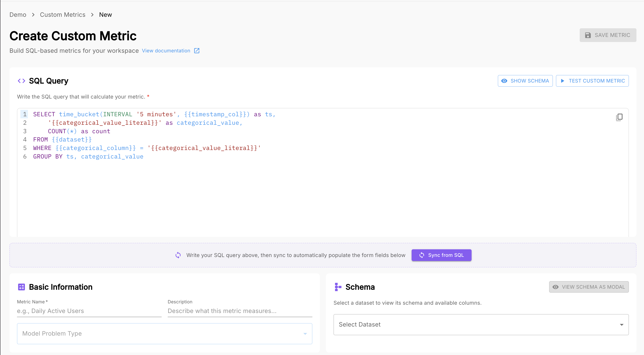Click 'Select a dataset to view its schema' text
This screenshot has height=355, width=644.
(407, 303)
